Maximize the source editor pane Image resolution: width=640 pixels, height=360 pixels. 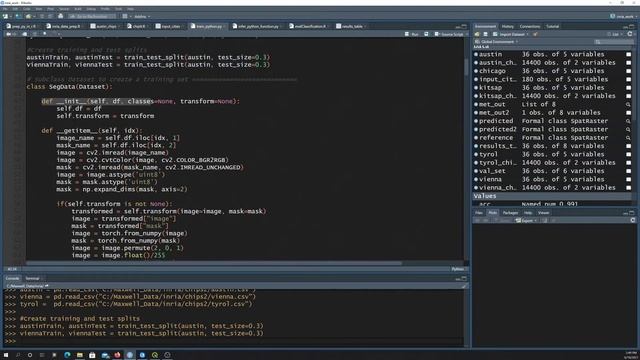click(464, 26)
